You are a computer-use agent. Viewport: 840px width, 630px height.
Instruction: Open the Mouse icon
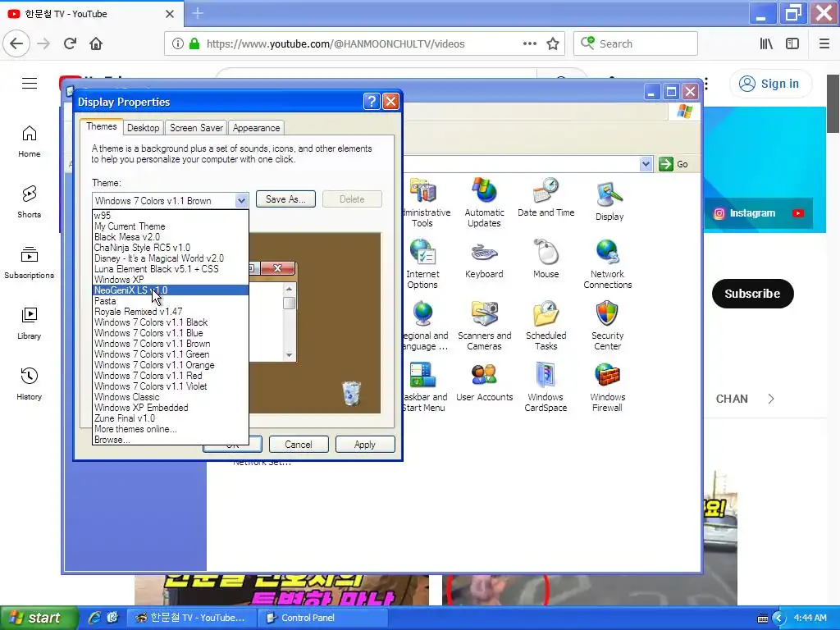coord(546,258)
